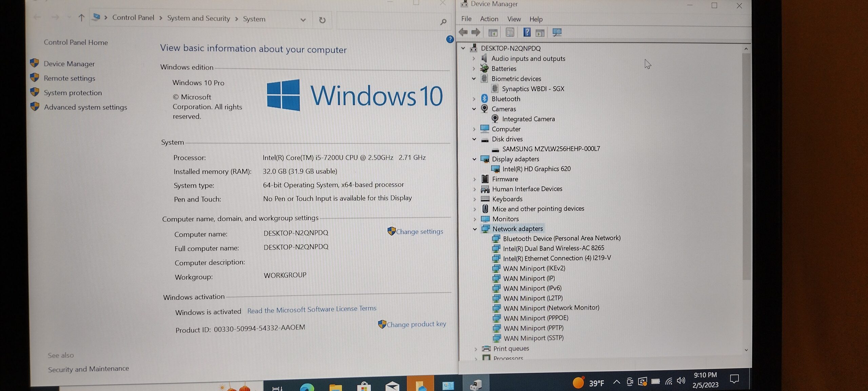Click the help question icon in System window

(x=450, y=39)
